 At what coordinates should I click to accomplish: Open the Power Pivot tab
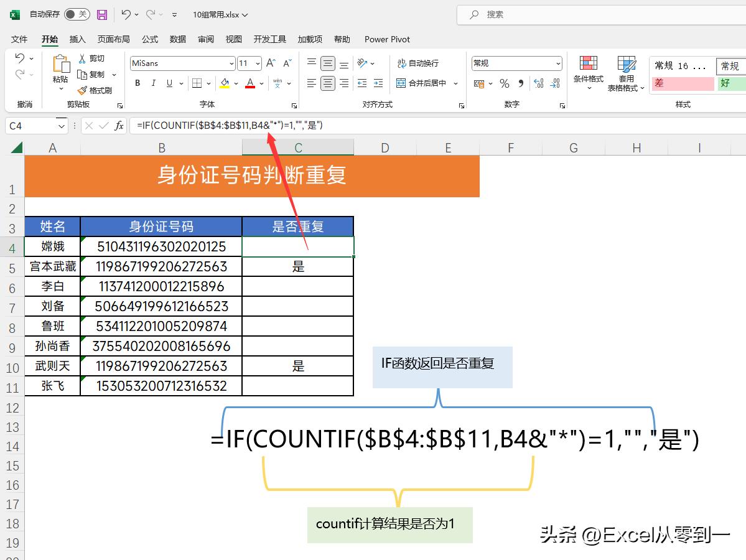[x=386, y=39]
